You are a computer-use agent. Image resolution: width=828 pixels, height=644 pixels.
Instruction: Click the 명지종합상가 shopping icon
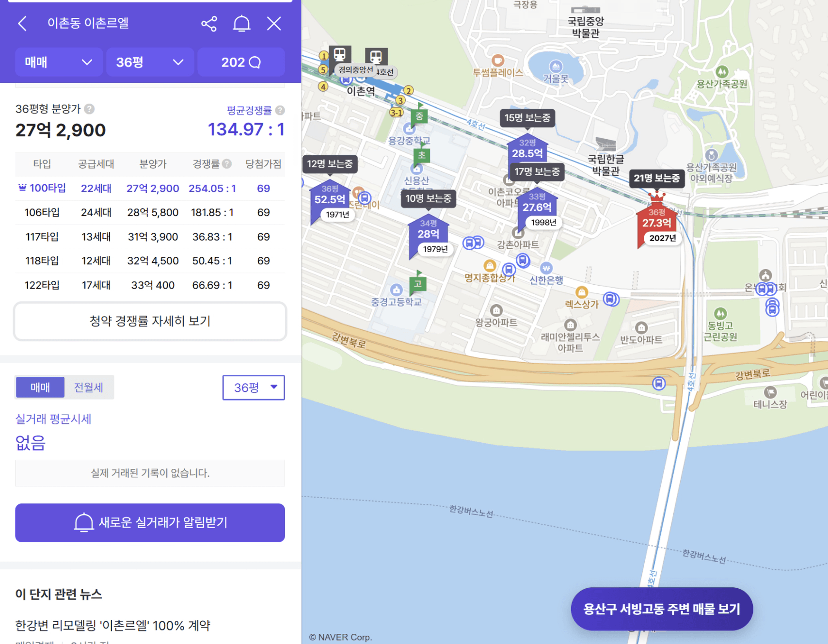click(x=490, y=266)
